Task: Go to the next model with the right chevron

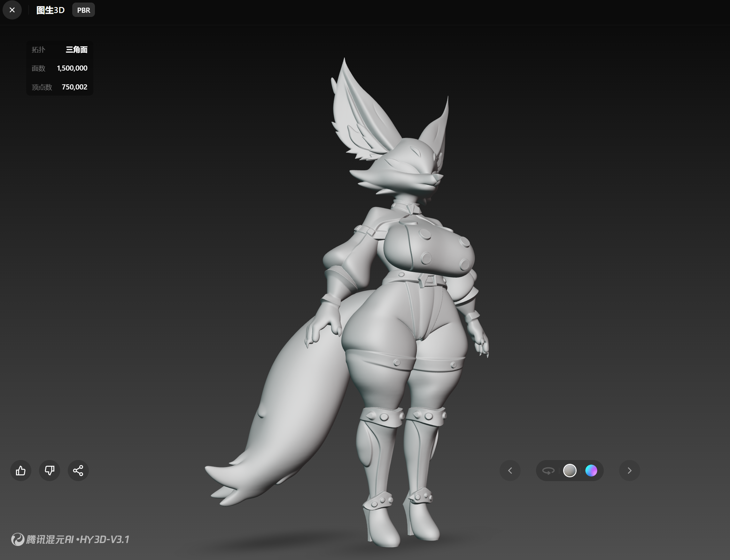Action: (x=629, y=470)
